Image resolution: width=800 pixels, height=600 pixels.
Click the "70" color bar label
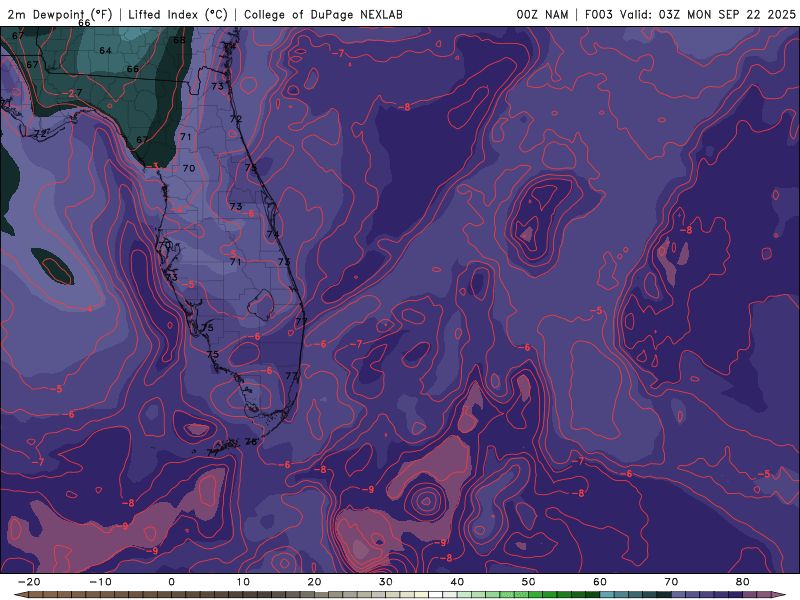671,582
